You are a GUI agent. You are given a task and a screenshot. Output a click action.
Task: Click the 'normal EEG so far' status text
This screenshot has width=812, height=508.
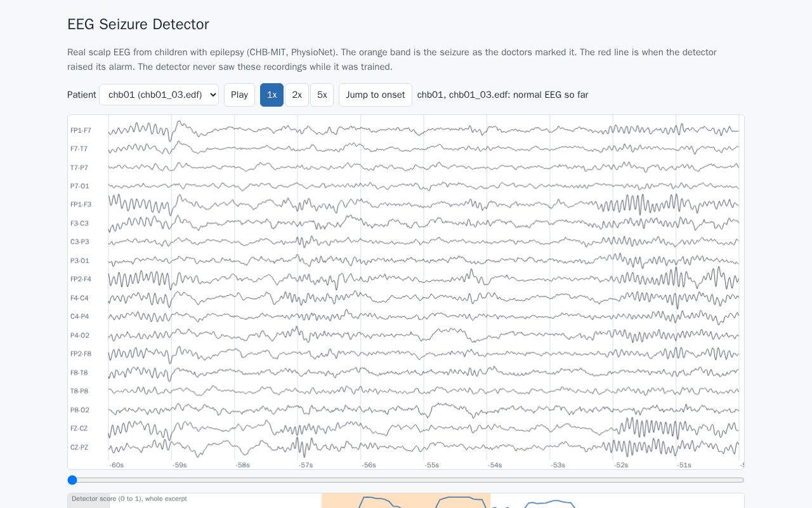pyautogui.click(x=551, y=95)
